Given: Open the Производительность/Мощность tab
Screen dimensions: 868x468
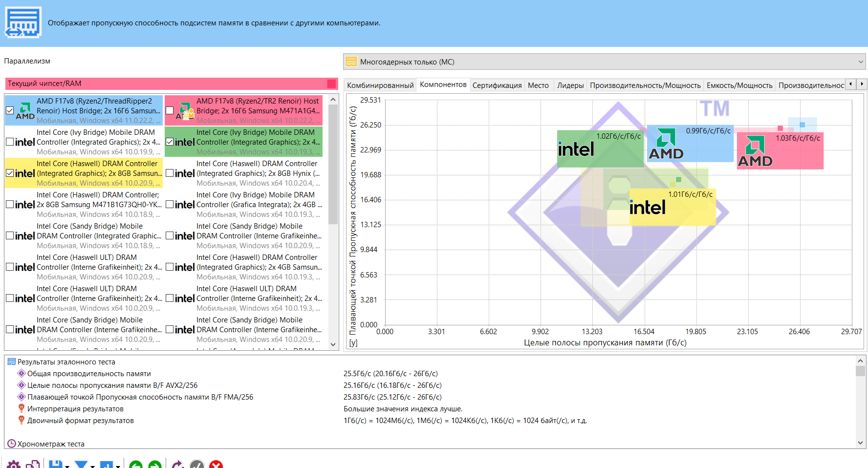Looking at the screenshot, I should coord(645,85).
